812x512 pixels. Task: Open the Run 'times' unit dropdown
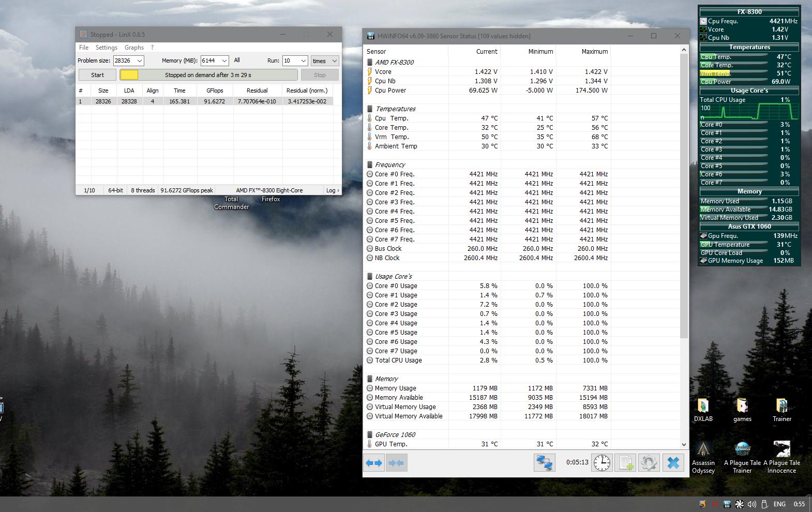pyautogui.click(x=334, y=61)
